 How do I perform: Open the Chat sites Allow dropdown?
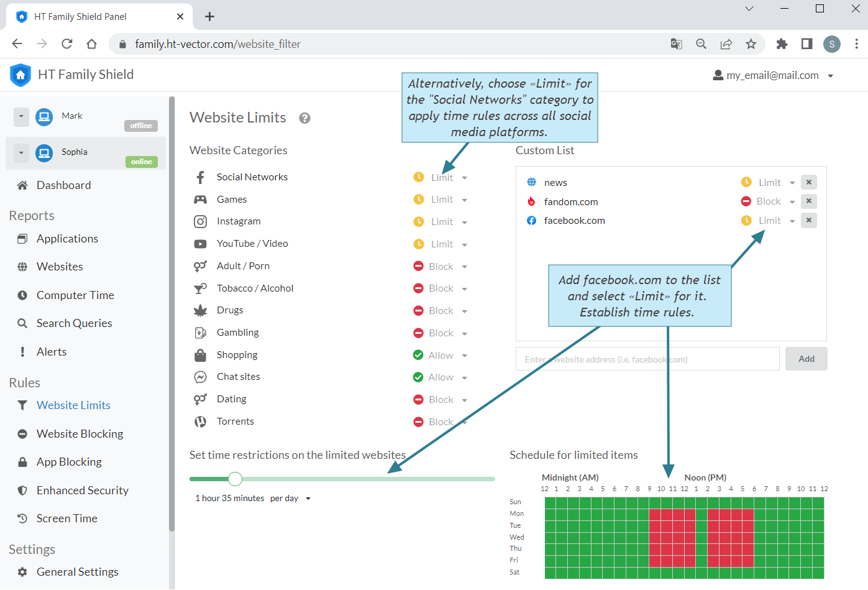point(441,377)
